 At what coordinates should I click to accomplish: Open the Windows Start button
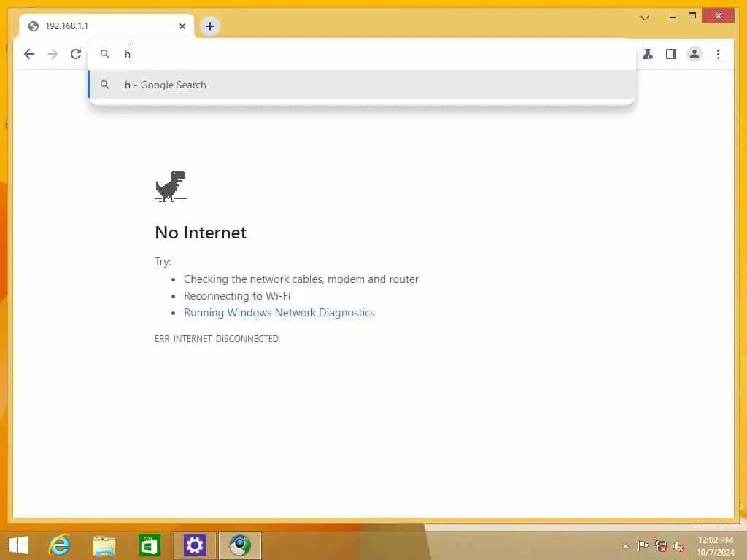click(18, 545)
